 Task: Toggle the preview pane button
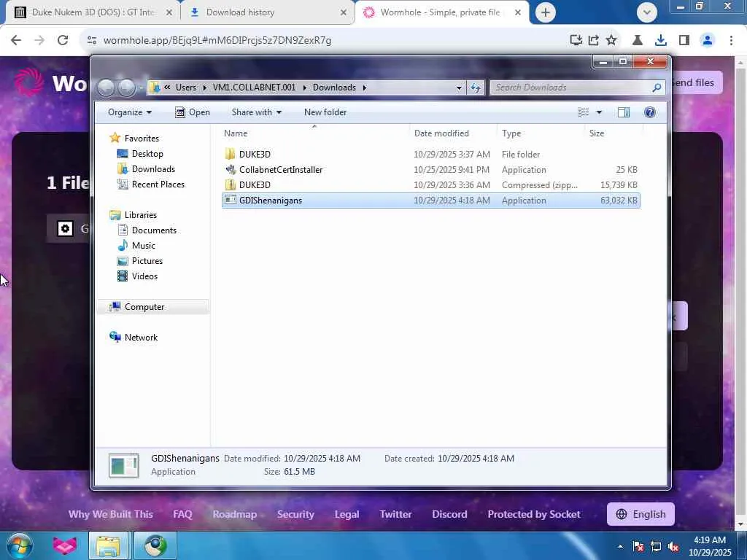tap(623, 112)
